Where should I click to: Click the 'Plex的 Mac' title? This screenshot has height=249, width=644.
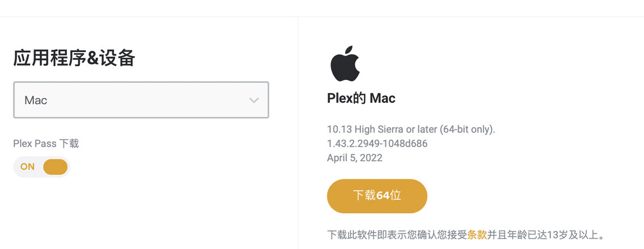click(361, 98)
